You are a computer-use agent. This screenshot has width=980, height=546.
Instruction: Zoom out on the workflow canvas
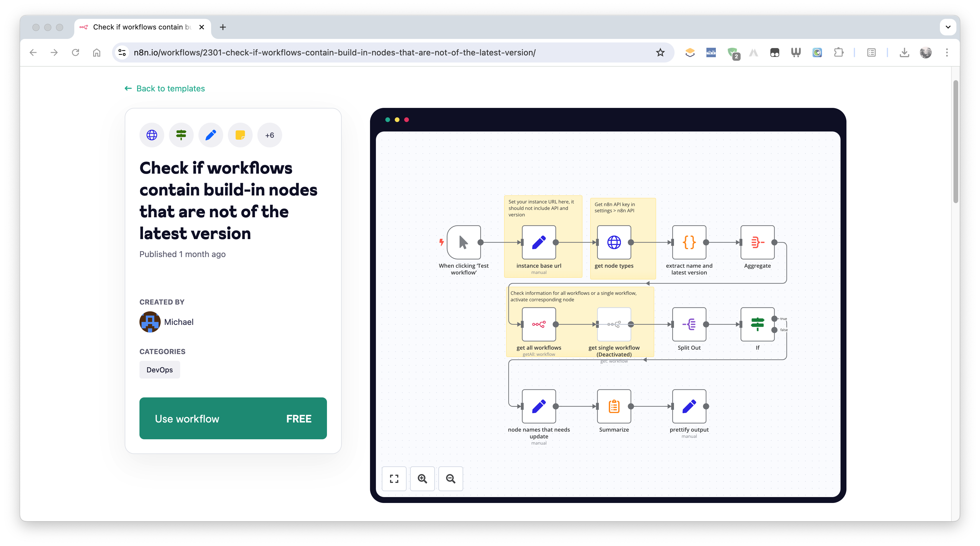[450, 479]
